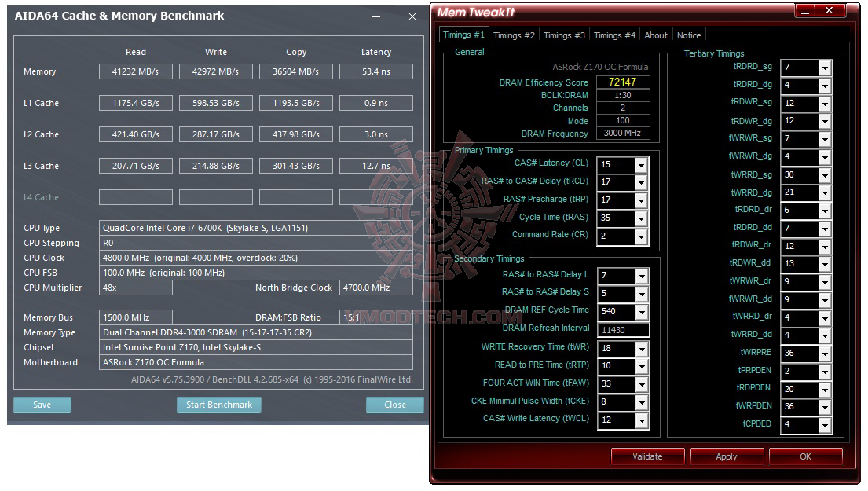868x491 pixels.
Task: Open the CAS# Latency (CL) dropdown
Action: tap(641, 165)
